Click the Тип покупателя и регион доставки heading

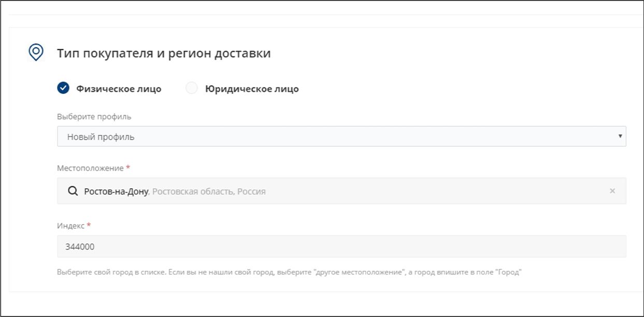(x=164, y=53)
